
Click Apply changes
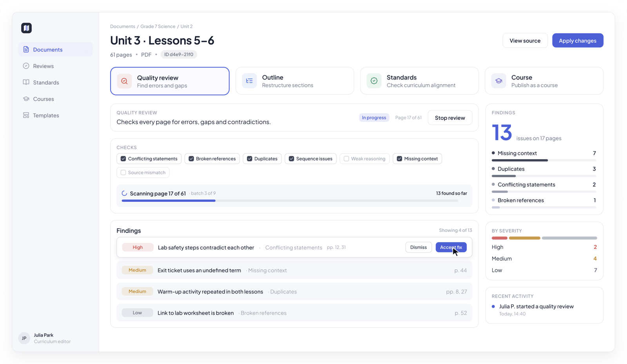coord(578,40)
